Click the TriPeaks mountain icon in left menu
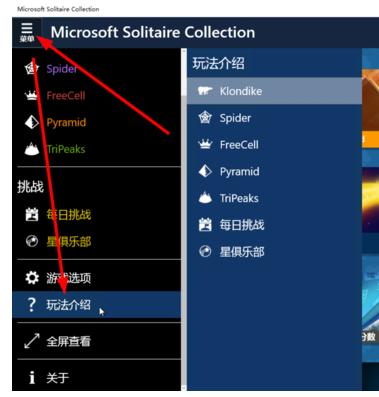This screenshot has height=397, width=379. tap(32, 149)
